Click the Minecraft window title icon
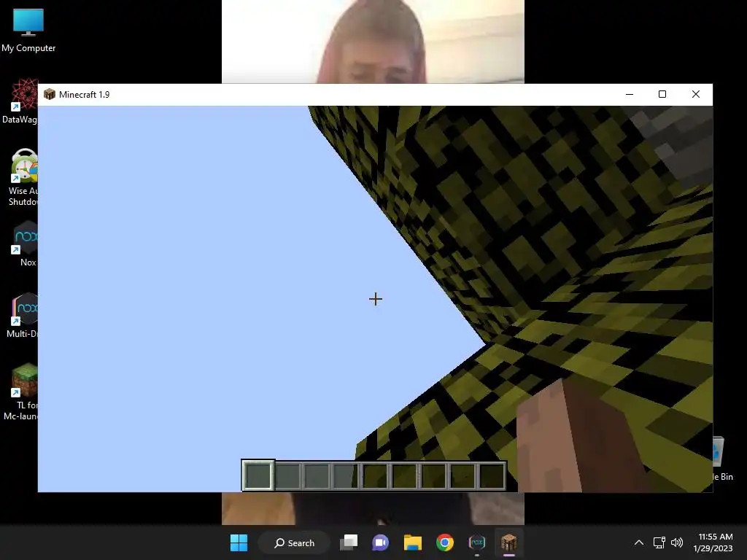The width and height of the screenshot is (747, 560). click(x=50, y=94)
